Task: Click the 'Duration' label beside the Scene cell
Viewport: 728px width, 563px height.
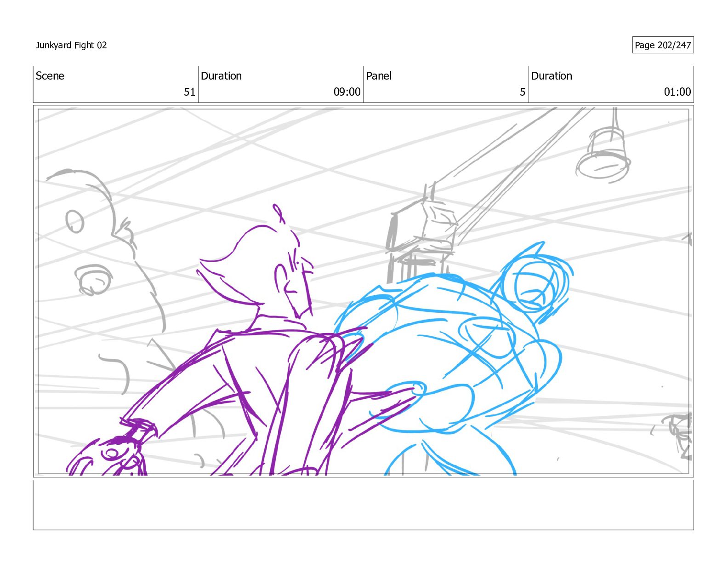Action: click(221, 76)
